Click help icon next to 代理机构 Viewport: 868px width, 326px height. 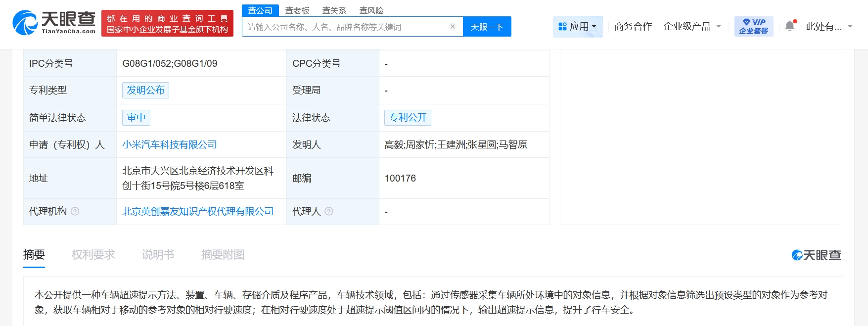(75, 211)
